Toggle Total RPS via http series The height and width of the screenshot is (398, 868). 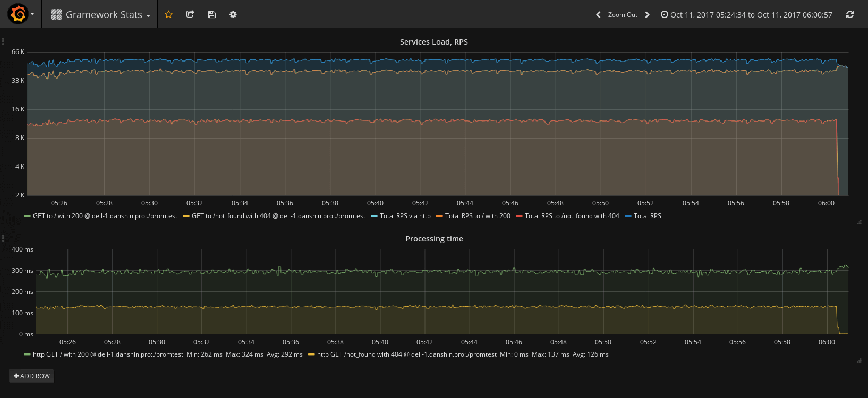[x=405, y=216]
